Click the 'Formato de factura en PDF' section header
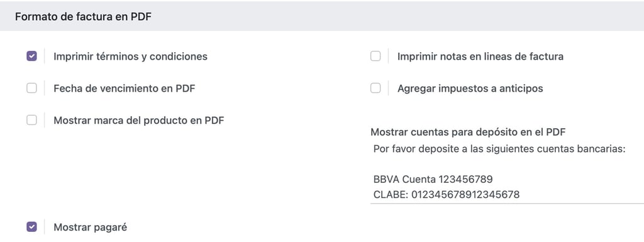 click(84, 17)
